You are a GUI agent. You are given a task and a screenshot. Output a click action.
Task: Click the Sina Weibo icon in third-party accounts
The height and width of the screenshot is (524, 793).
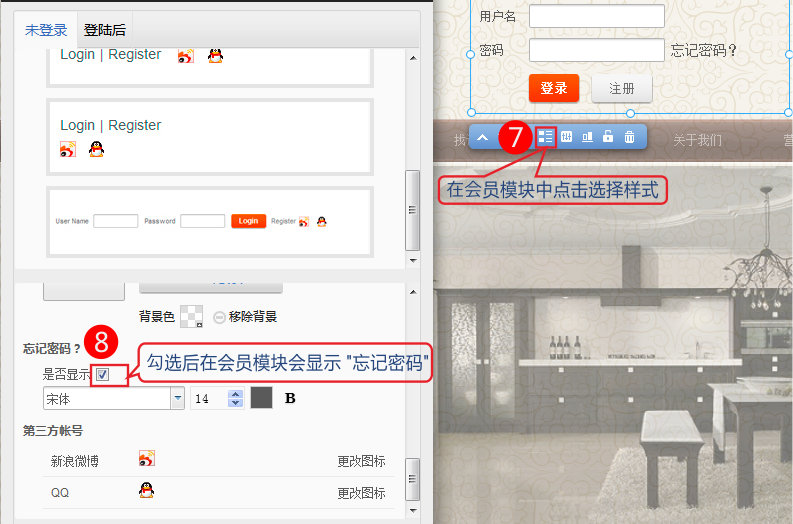(147, 459)
